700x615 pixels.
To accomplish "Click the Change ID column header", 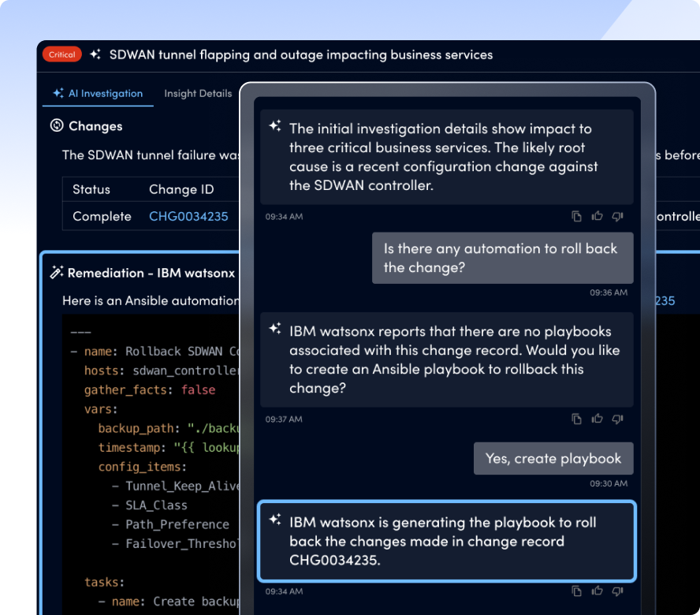I will pyautogui.click(x=181, y=189).
